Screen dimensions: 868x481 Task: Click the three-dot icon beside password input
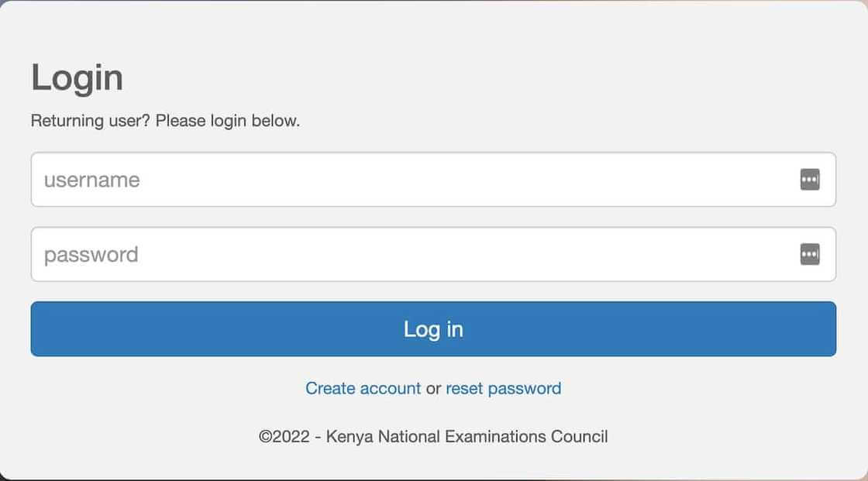click(x=809, y=254)
